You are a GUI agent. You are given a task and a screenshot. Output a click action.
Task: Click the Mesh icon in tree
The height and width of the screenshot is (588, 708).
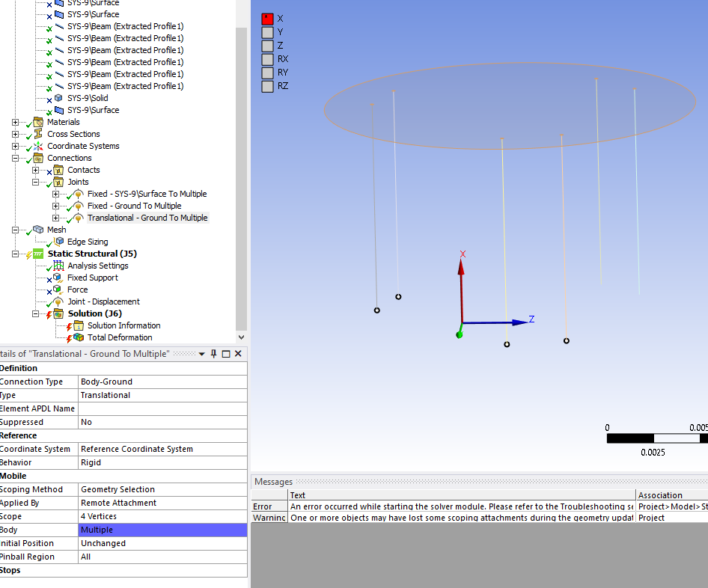point(38,230)
